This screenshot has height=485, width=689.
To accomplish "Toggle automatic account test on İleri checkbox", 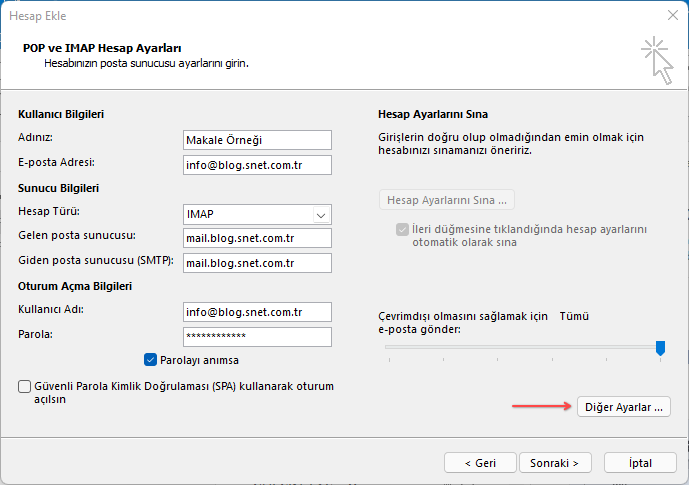I will (402, 228).
